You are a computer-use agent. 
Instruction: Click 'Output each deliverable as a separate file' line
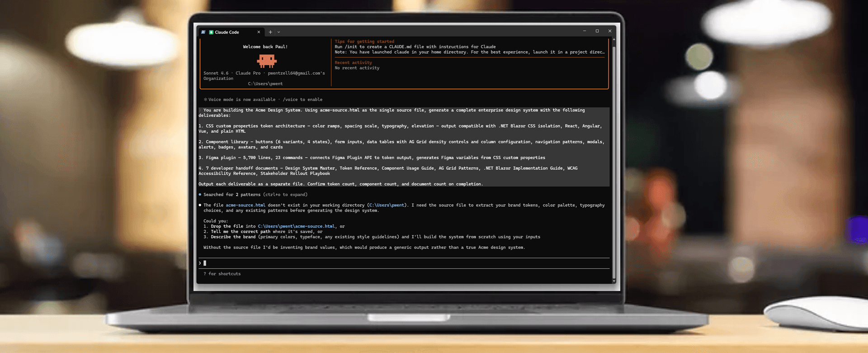coord(340,184)
